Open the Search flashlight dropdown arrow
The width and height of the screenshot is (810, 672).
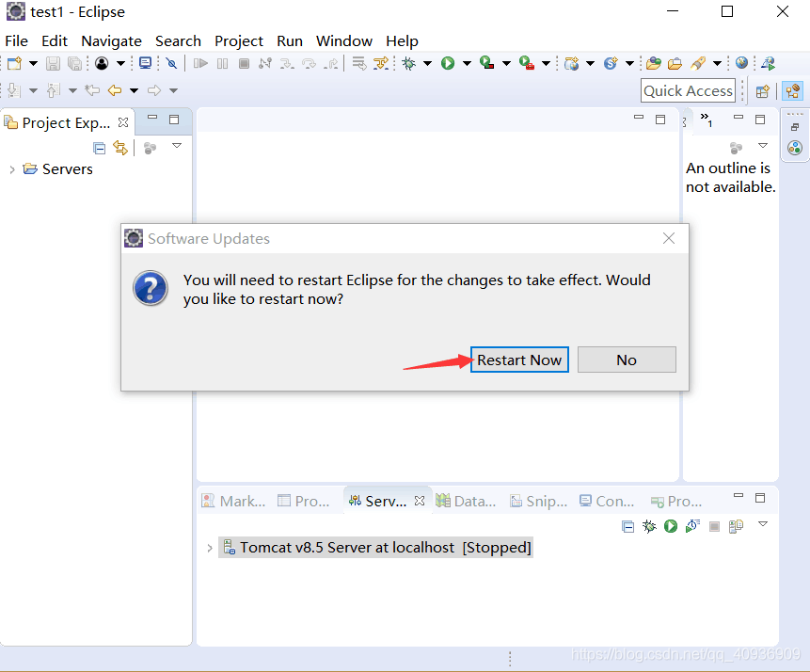click(x=718, y=64)
